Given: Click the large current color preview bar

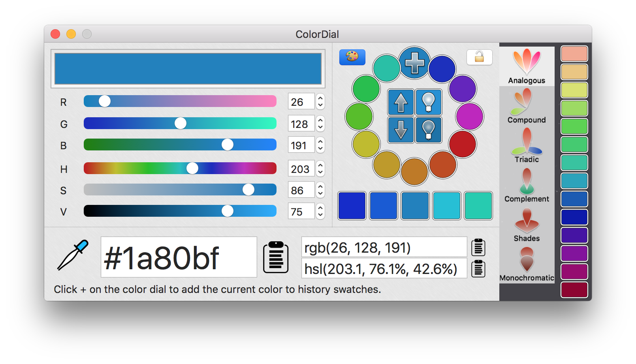Looking at the screenshot, I should [188, 69].
